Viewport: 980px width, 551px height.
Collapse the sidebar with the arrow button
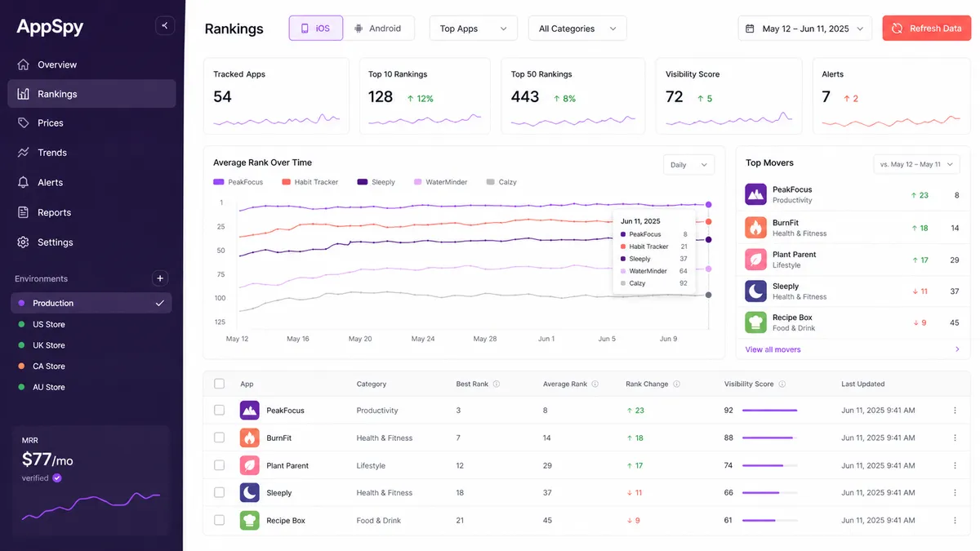[165, 26]
